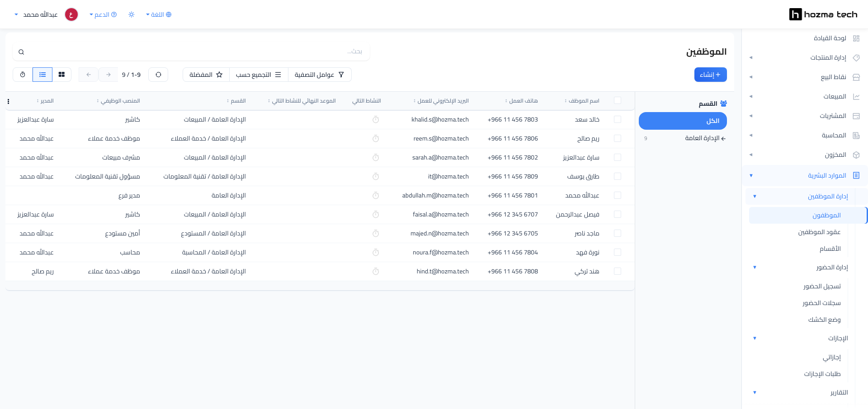Collapse الموارد البشرية sidebar section
Image resolution: width=868 pixels, height=409 pixels.
point(805,175)
